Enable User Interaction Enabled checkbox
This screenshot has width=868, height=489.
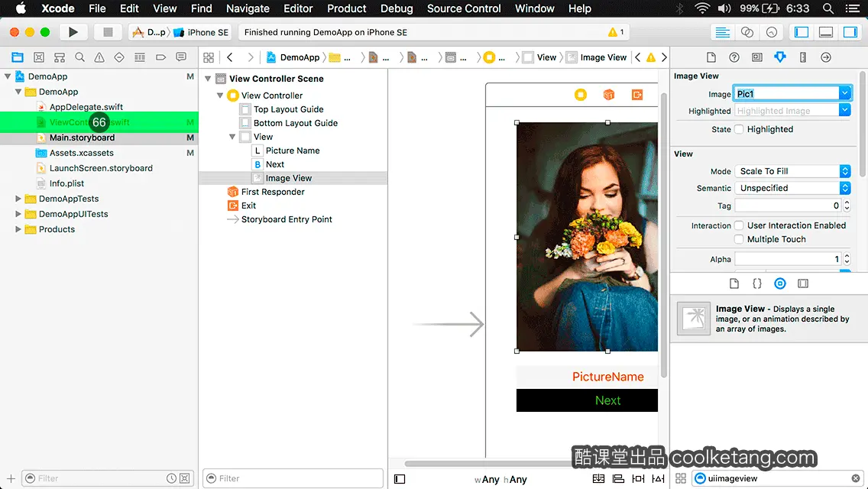pos(739,225)
